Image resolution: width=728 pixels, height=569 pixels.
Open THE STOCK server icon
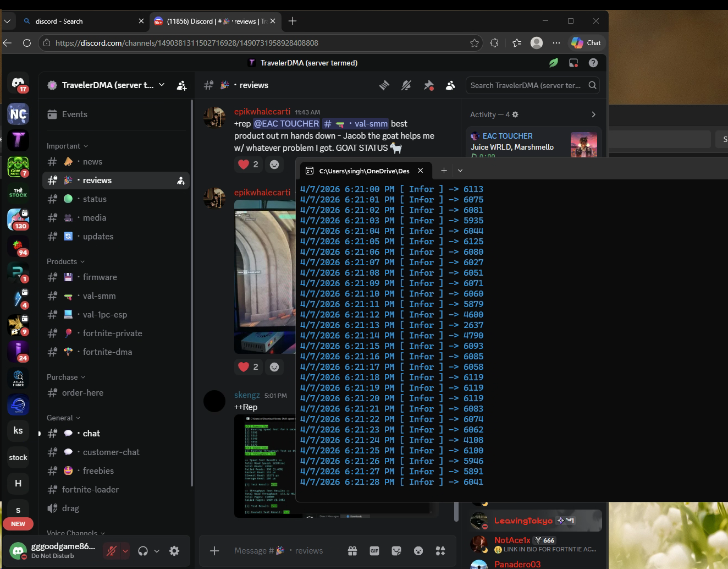pyautogui.click(x=18, y=193)
